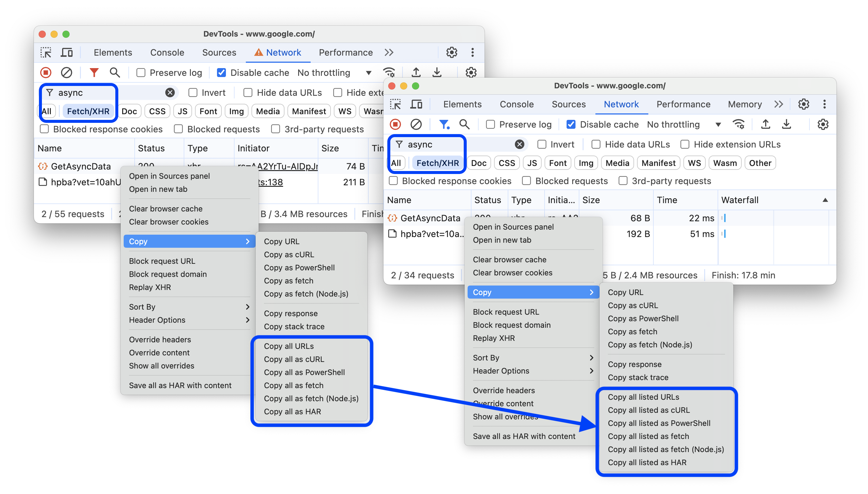The image size is (868, 494).
Task: Click the clear log icon
Action: point(67,72)
